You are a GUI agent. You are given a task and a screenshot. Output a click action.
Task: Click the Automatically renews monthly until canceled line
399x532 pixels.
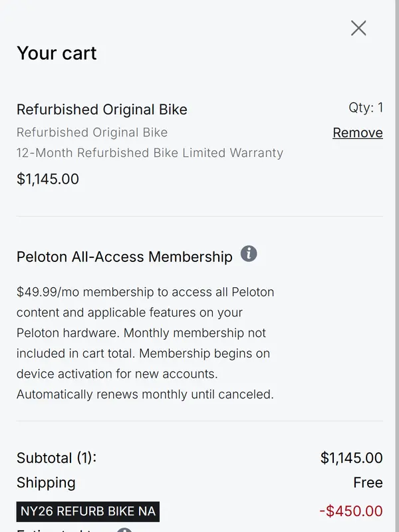145,394
